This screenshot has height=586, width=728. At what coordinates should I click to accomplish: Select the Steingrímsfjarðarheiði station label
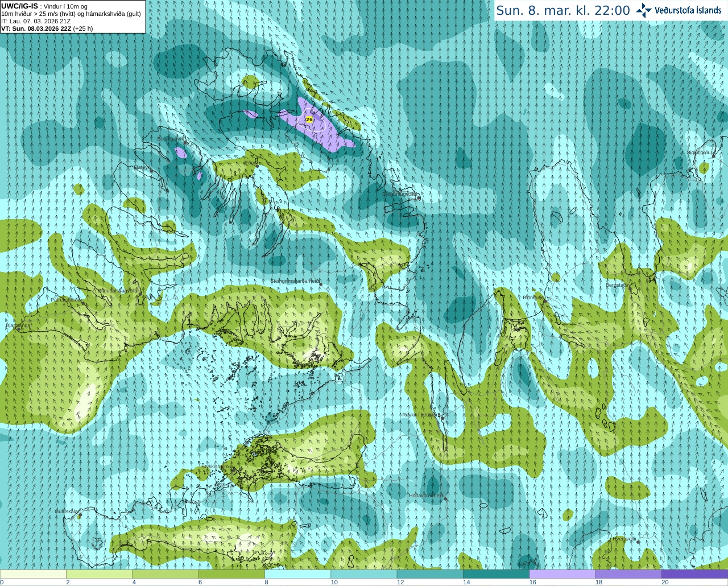pos(295,281)
